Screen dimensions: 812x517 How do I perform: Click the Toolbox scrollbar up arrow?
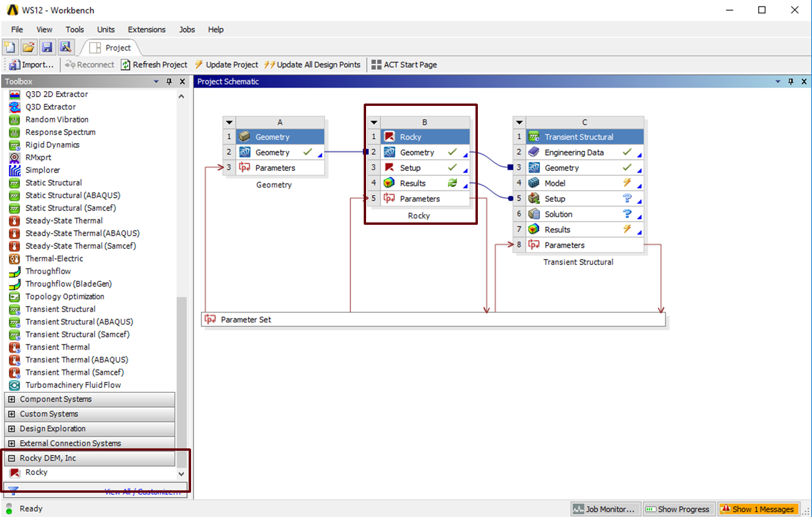[182, 96]
